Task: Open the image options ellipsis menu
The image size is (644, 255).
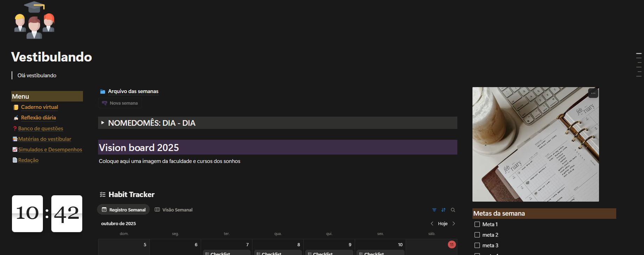Action: click(x=593, y=93)
